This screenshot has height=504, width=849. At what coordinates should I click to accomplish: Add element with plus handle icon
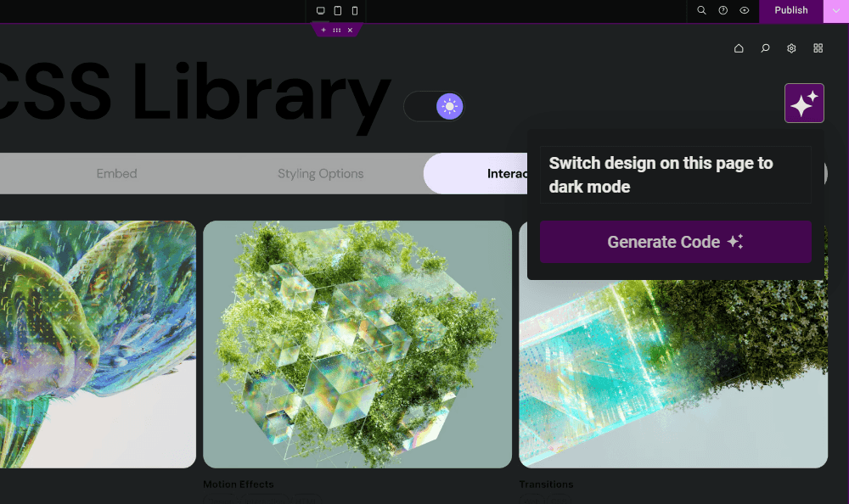click(323, 31)
